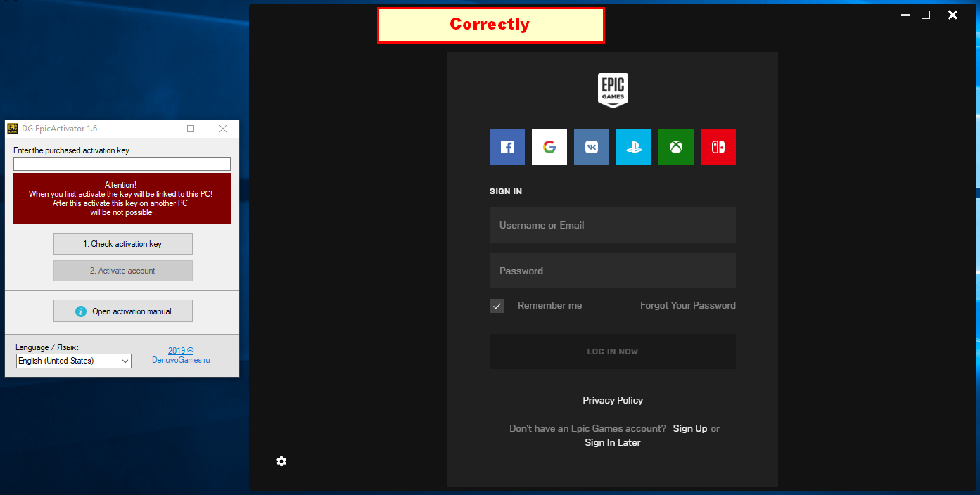Click the LOG IN NOW button

pyautogui.click(x=613, y=352)
